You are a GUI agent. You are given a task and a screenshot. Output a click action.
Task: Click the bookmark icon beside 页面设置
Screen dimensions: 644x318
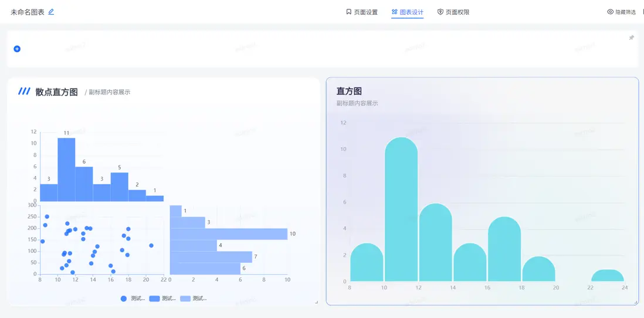pos(349,12)
